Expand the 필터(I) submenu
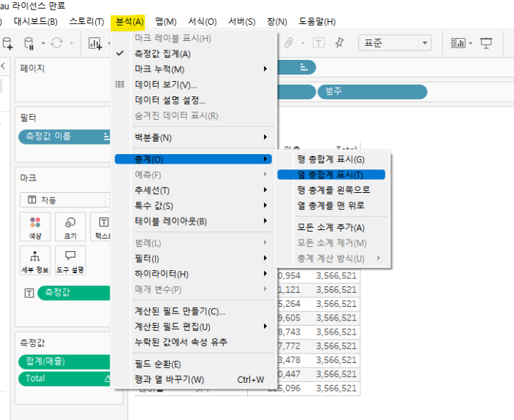Viewport: 514px width, 420px height. click(x=194, y=259)
